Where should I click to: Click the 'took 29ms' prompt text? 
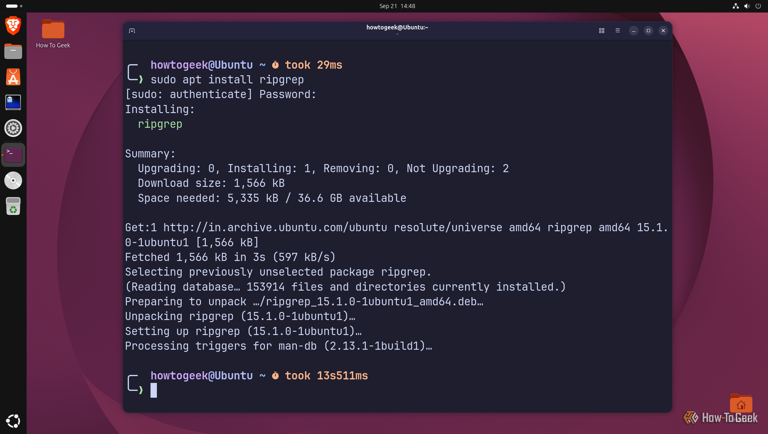(313, 65)
